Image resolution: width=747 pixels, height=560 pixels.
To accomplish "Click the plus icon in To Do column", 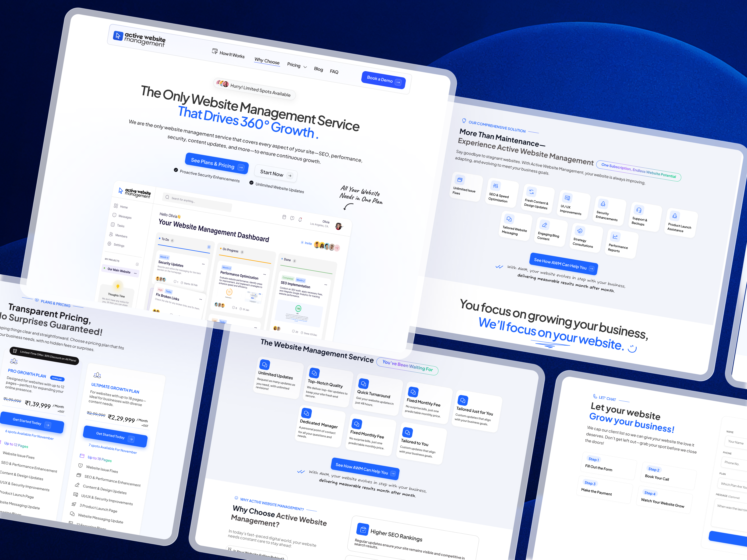I will [209, 247].
